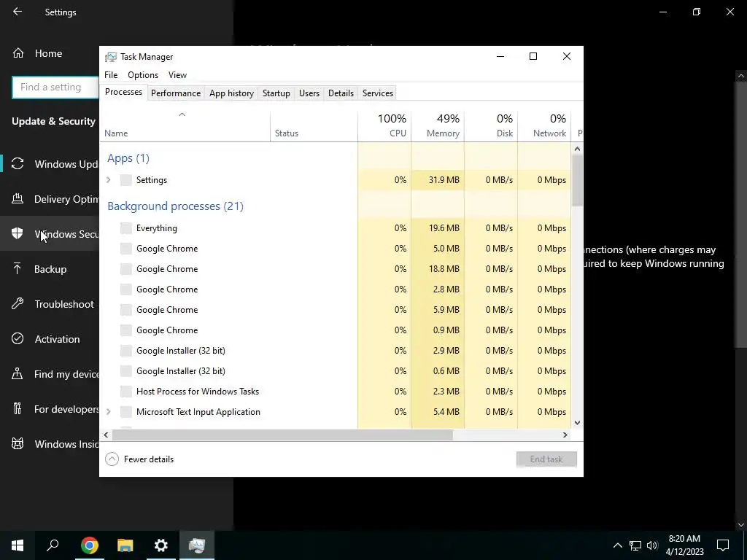Switch to the Startup tab

click(276, 93)
